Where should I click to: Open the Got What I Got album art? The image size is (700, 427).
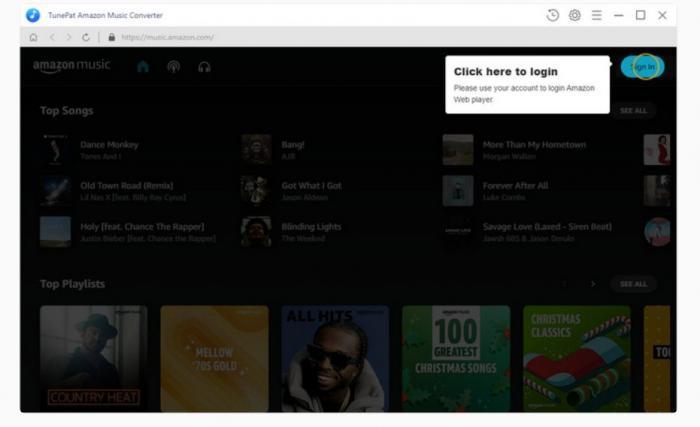click(x=256, y=191)
